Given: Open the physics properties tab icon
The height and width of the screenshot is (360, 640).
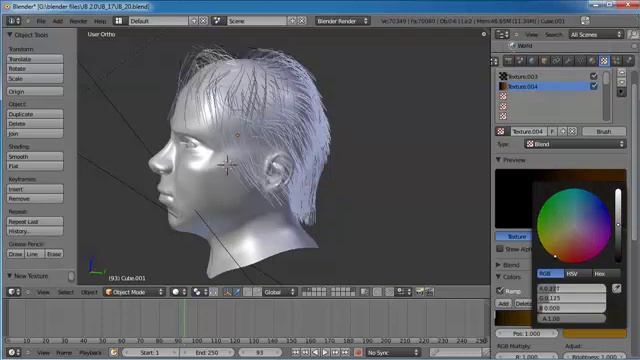Looking at the screenshot, I should [x=629, y=61].
